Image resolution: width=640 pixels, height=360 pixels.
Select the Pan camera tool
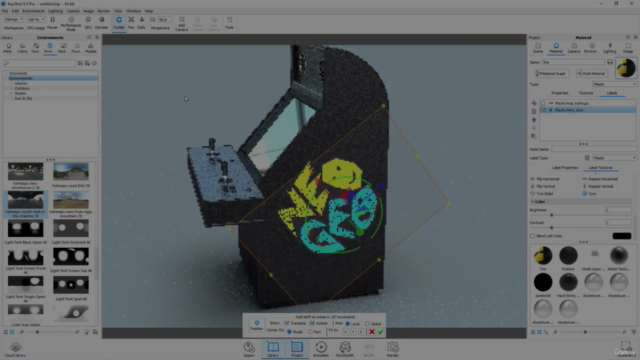131,22
